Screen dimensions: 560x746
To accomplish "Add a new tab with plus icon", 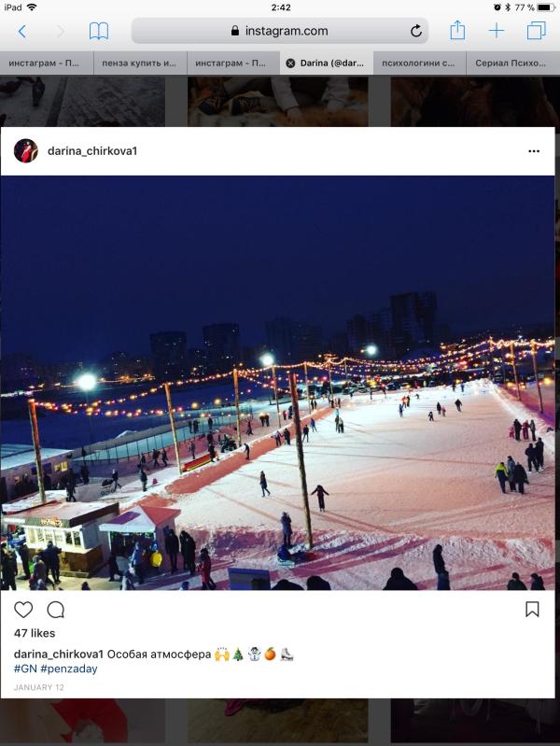I will (497, 32).
